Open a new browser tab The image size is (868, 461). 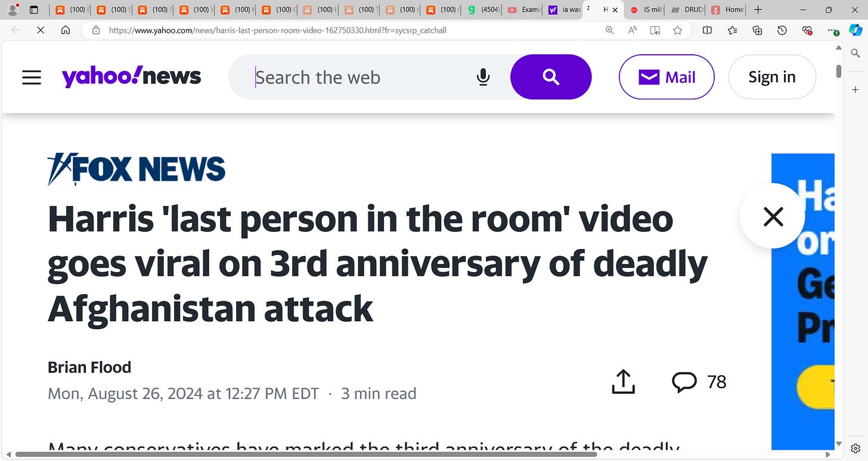pos(758,10)
